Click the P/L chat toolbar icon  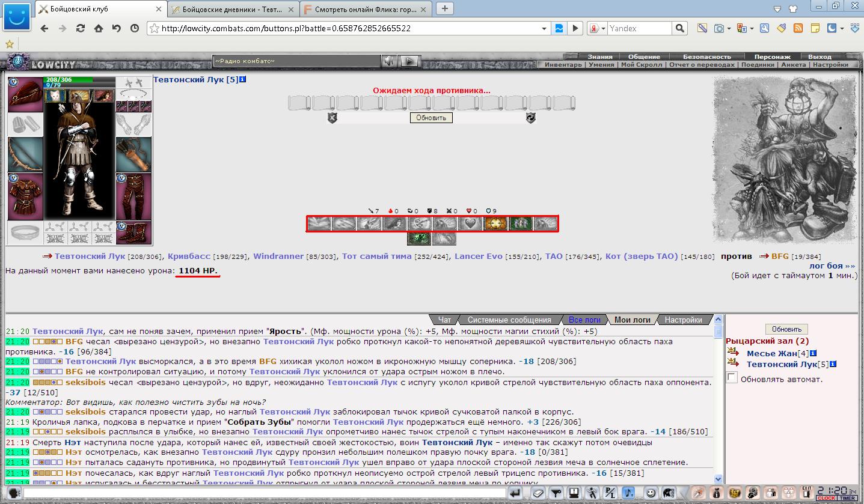click(x=610, y=493)
